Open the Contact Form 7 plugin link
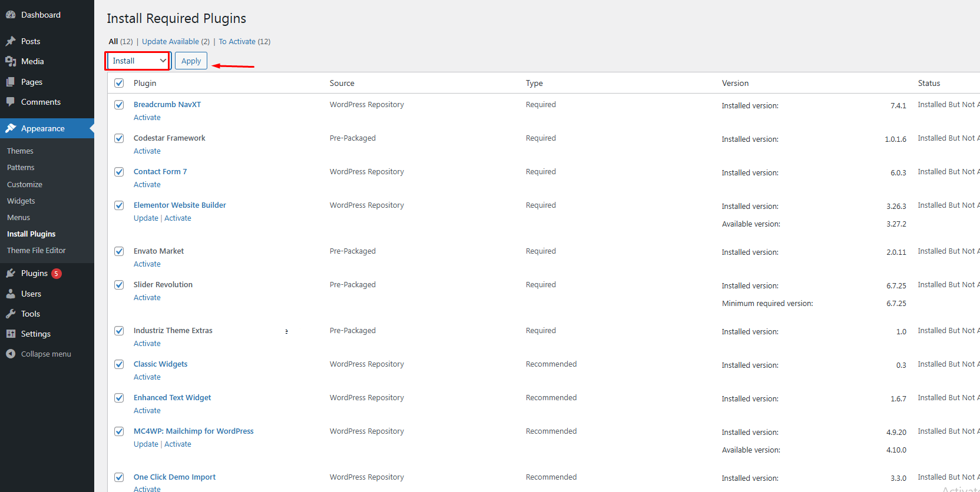 click(x=160, y=172)
